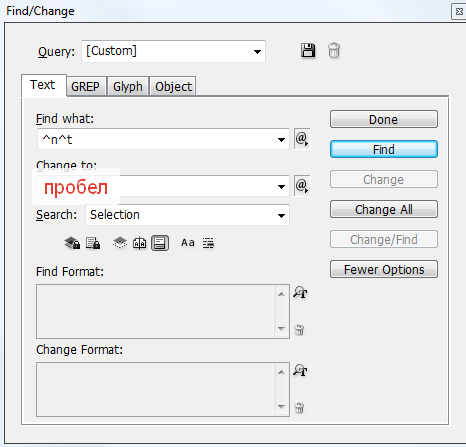The width and height of the screenshot is (466, 447).
Task: Click Specify attributes to change icon
Action: pyautogui.click(x=300, y=370)
